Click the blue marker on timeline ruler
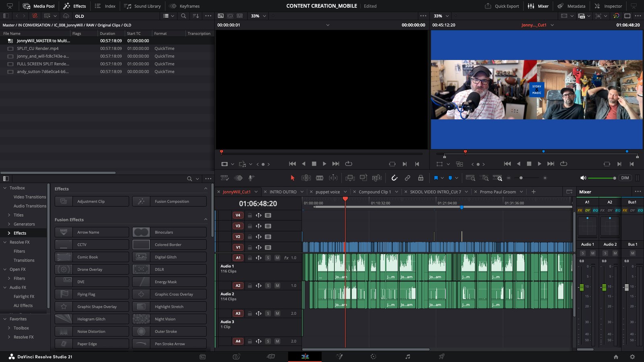Screen dimensions: 644x362 point(462,208)
